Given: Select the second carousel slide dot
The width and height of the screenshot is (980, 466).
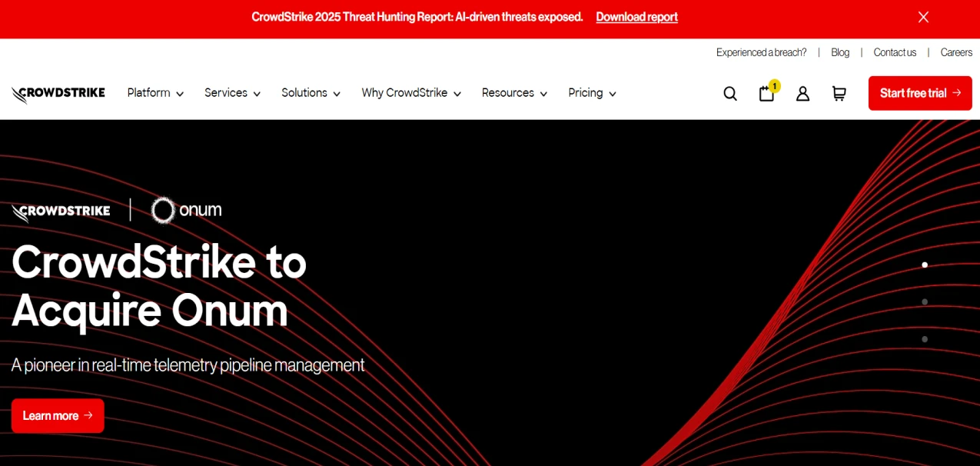Looking at the screenshot, I should (x=925, y=301).
